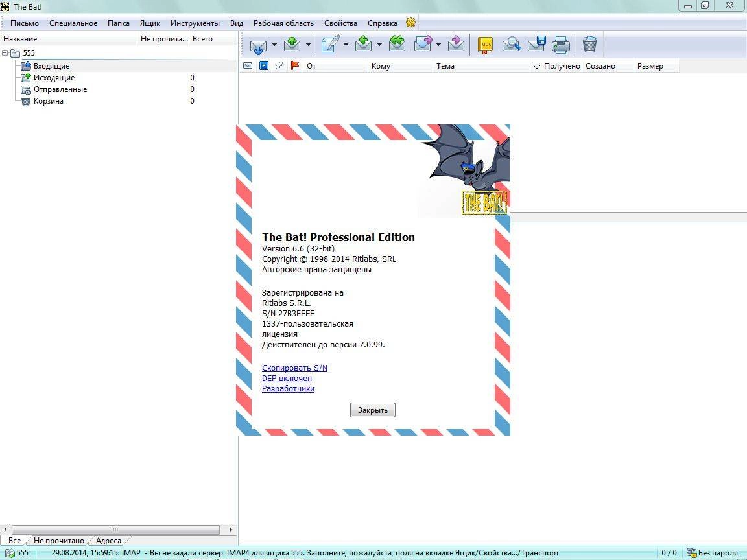Select the Исходящие folder

[x=54, y=78]
